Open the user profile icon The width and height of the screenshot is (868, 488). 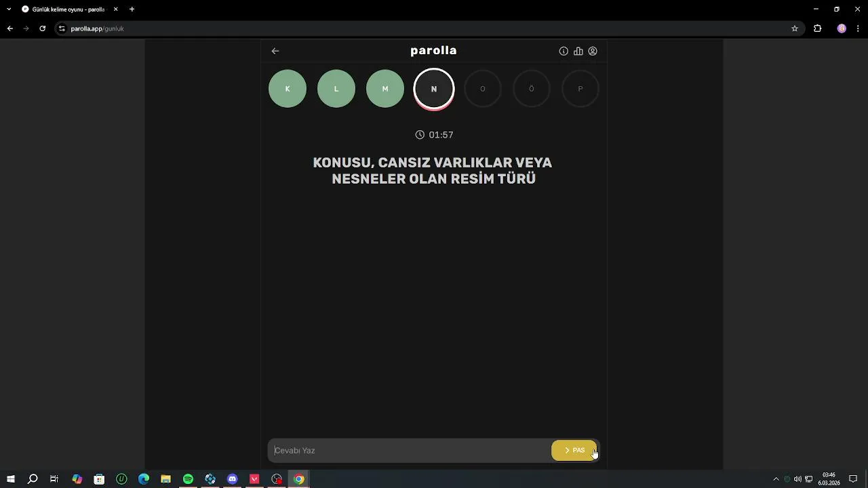tap(593, 51)
